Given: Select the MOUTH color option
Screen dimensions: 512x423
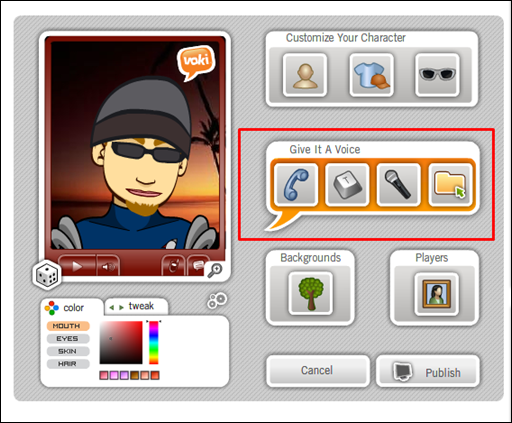Looking at the screenshot, I should (x=68, y=326).
